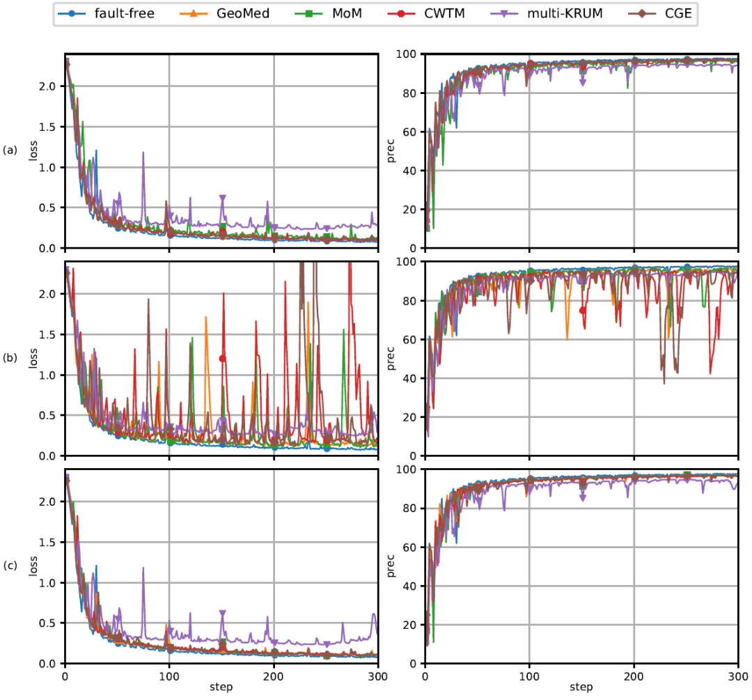
Task: Click the (c) row label
Action: point(10,566)
